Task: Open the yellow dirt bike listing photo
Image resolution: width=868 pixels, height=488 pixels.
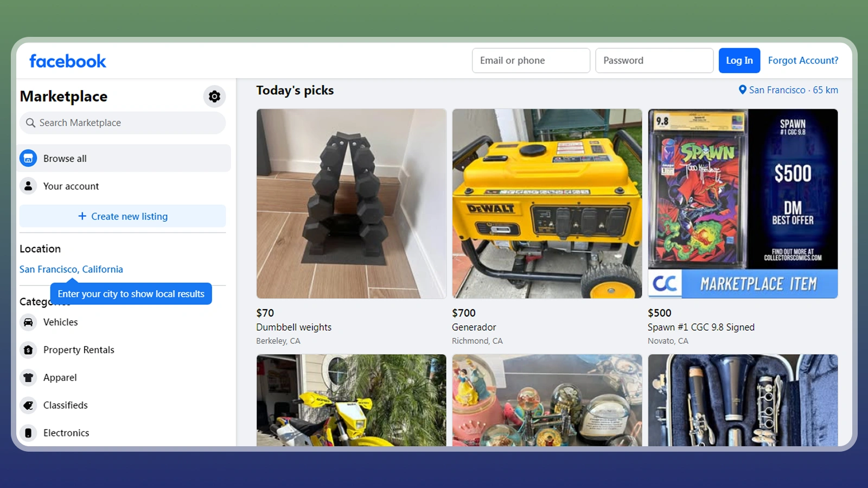Action: (x=352, y=400)
